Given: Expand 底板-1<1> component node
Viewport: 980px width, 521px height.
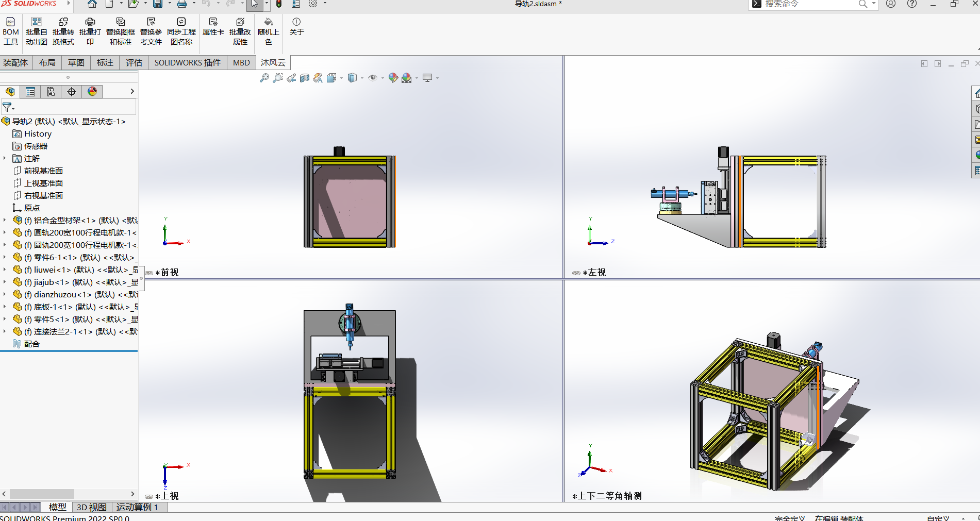Looking at the screenshot, I should point(5,307).
